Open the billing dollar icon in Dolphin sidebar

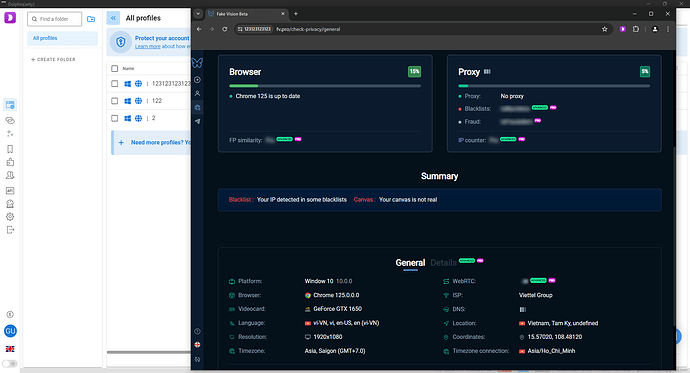[10, 314]
